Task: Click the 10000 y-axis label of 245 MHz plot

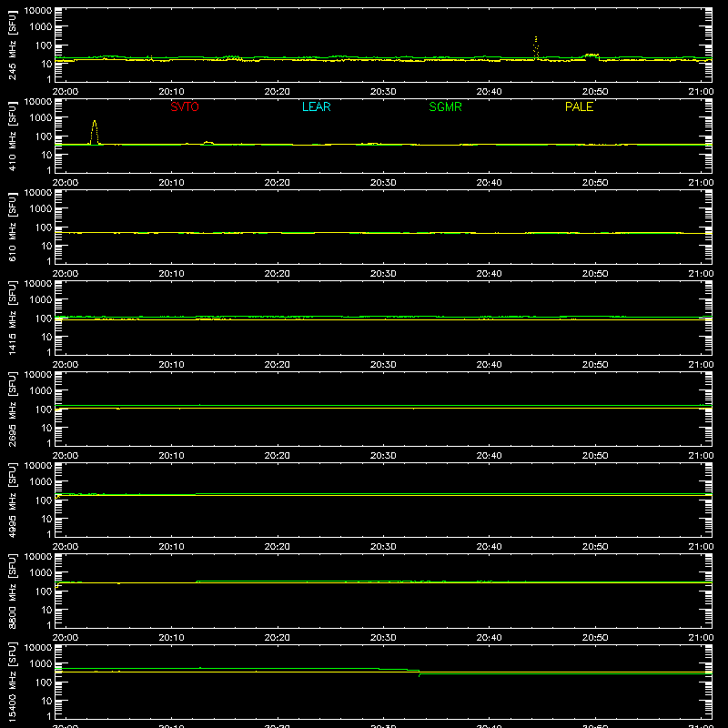Action: click(x=38, y=11)
